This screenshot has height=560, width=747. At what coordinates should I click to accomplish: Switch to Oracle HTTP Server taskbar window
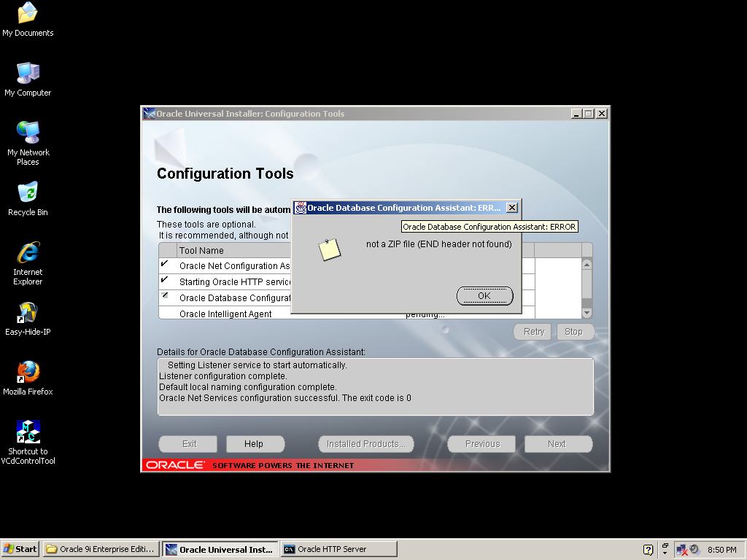click(338, 549)
